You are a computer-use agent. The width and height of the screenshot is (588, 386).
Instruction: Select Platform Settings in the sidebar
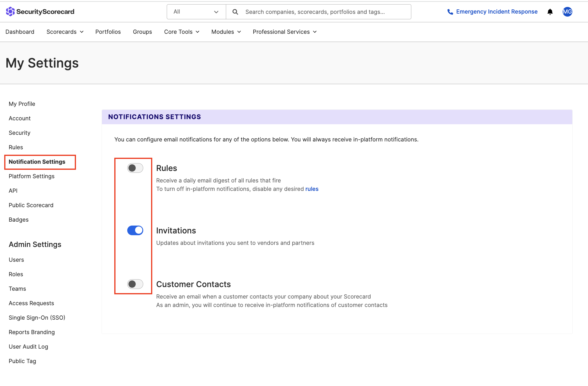tap(31, 176)
